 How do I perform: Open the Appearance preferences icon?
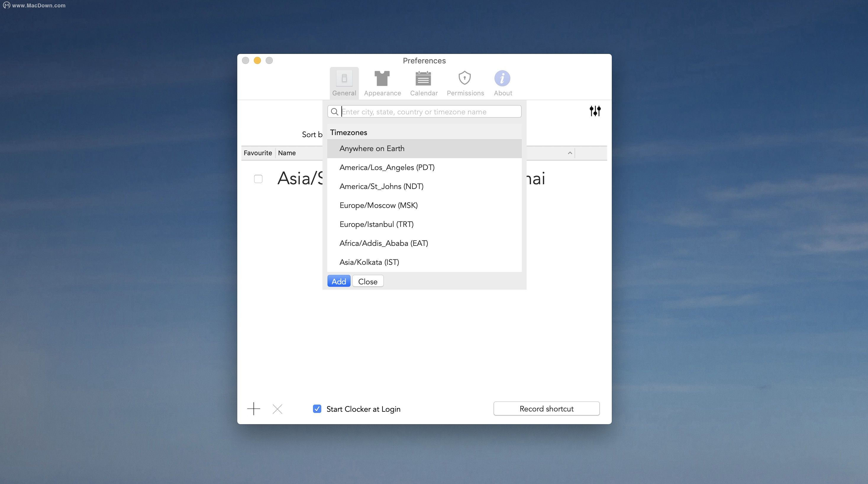[x=382, y=83]
